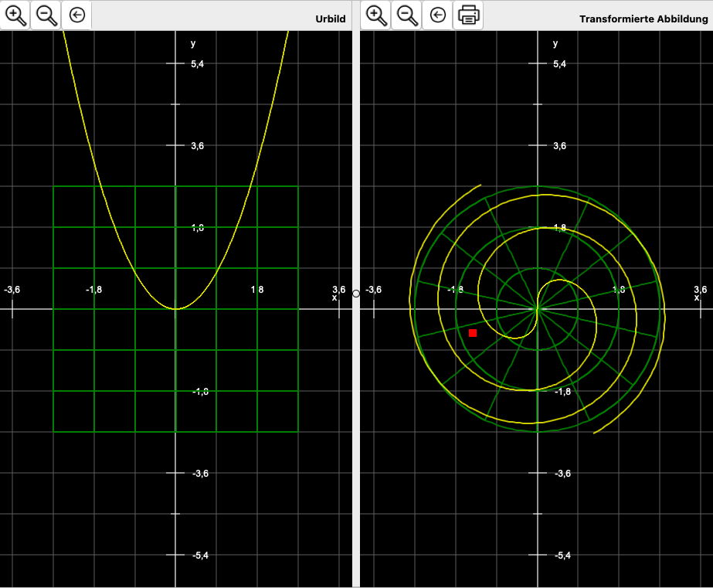Image resolution: width=713 pixels, height=588 pixels.
Task: Zoom out of the Transformierte Abbildung plot
Action: 407,15
